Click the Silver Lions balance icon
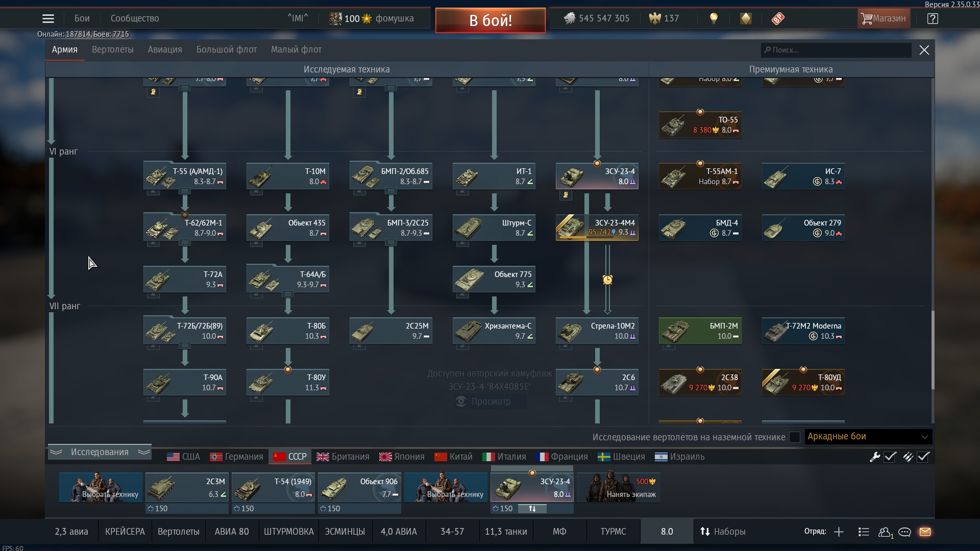The height and width of the screenshot is (551, 980). click(569, 18)
